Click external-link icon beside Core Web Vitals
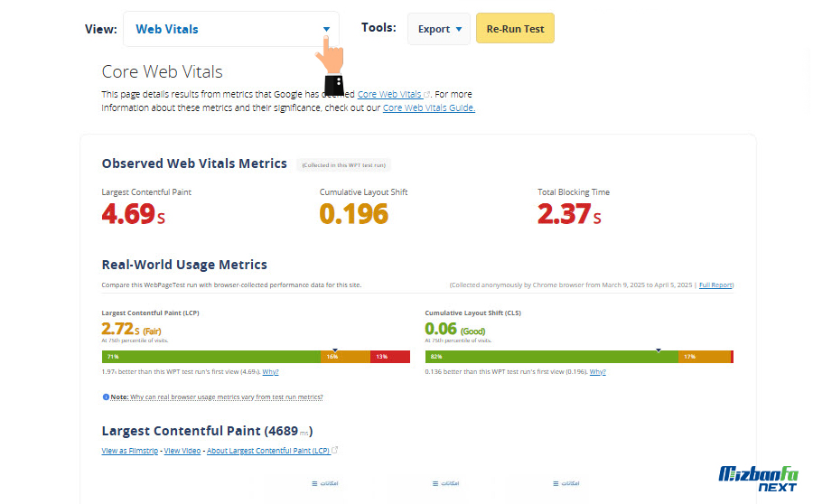Image resolution: width=813 pixels, height=504 pixels. (427, 94)
